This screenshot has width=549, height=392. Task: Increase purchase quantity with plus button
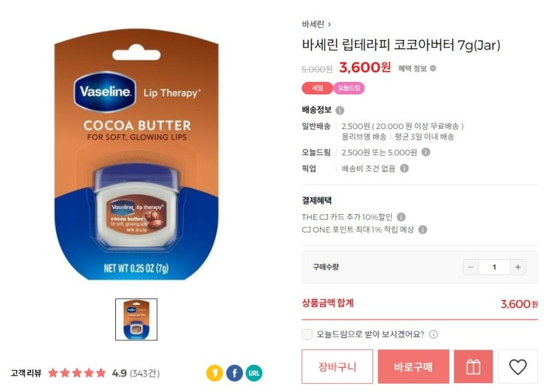[518, 267]
